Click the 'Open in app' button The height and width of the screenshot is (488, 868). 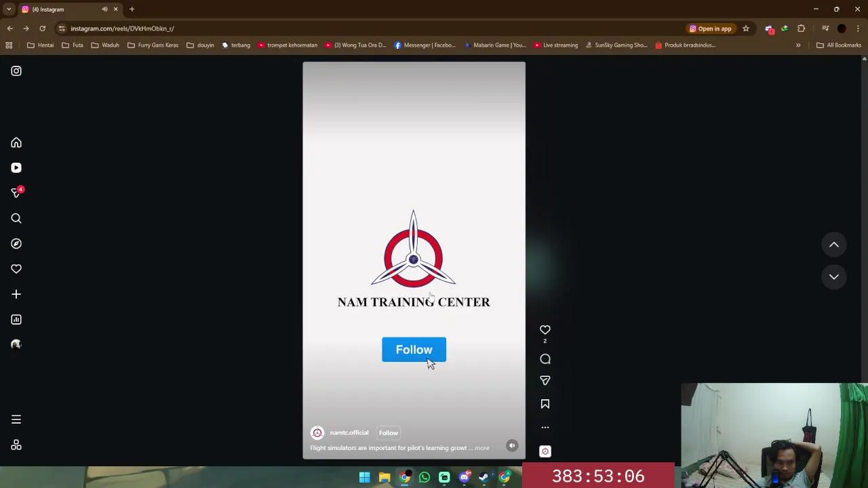point(711,28)
